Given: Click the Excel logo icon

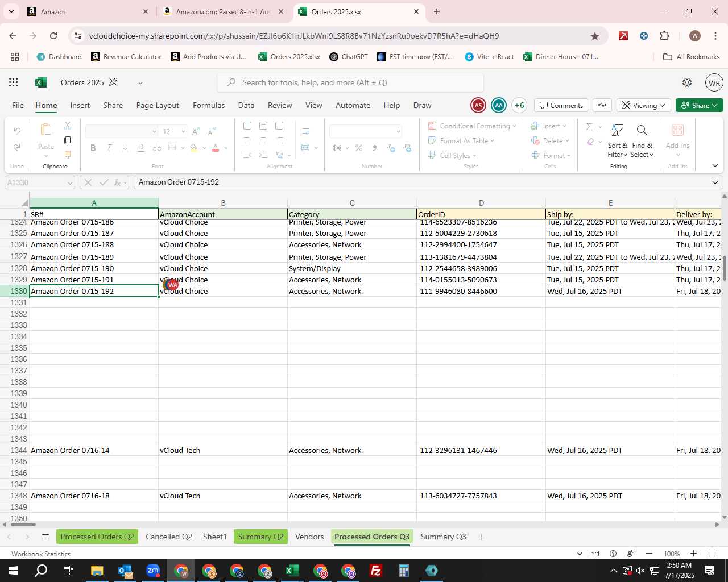Looking at the screenshot, I should tap(41, 82).
